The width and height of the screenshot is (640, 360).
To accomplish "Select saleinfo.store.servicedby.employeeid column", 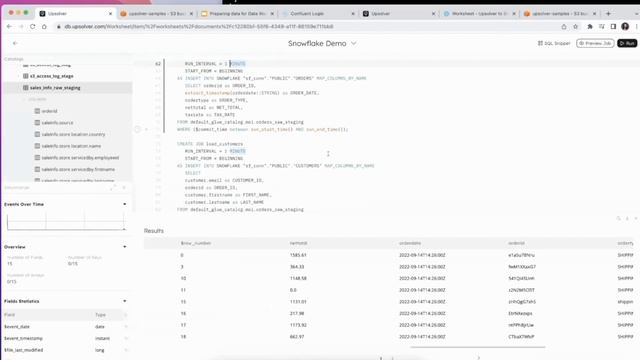I will click(x=80, y=158).
